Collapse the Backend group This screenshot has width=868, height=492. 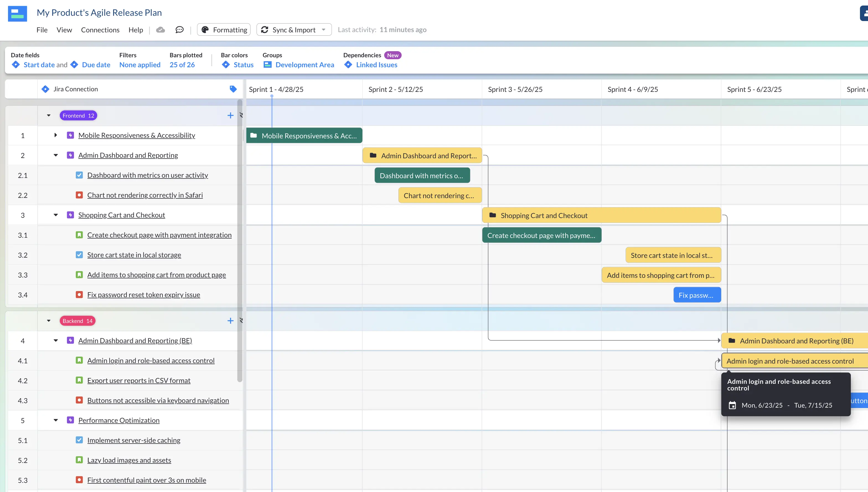tap(49, 321)
